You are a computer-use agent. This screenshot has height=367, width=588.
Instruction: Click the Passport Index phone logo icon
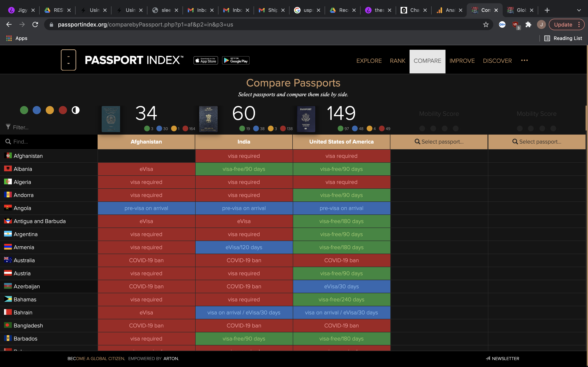click(68, 60)
